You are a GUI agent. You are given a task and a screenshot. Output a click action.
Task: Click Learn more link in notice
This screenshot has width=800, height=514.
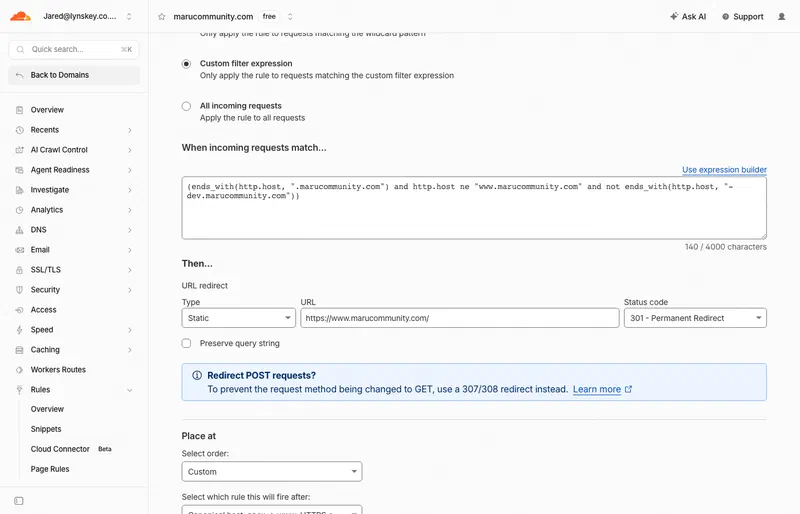pyautogui.click(x=597, y=389)
